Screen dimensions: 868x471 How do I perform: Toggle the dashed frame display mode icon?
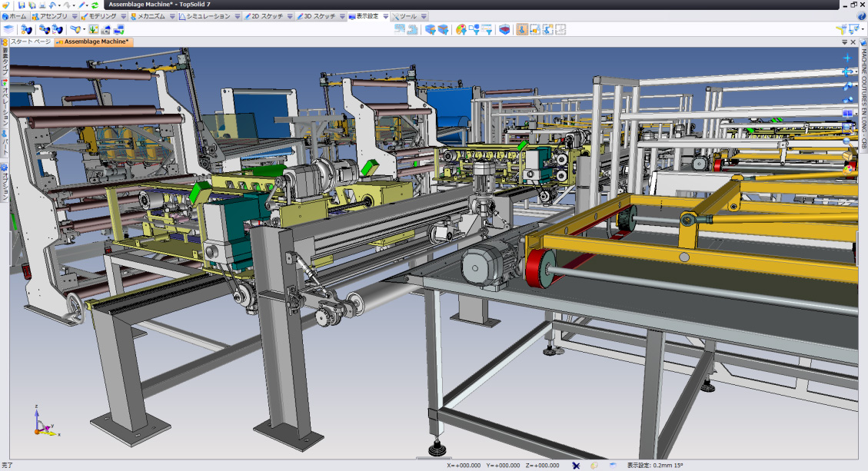click(560, 29)
